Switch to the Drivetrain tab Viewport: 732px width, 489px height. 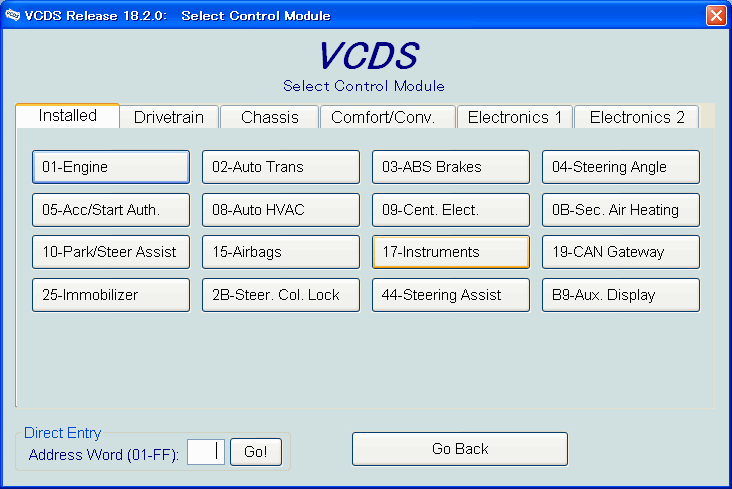(x=169, y=117)
